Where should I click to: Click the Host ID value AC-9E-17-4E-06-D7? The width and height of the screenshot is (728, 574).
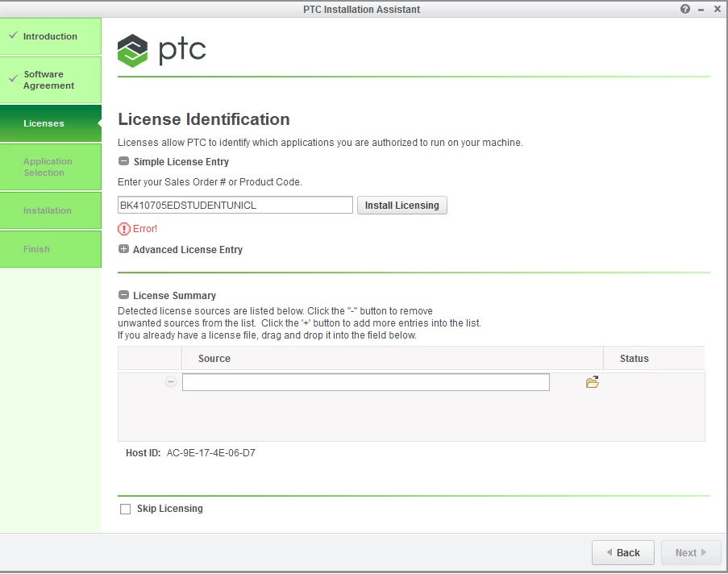click(210, 453)
